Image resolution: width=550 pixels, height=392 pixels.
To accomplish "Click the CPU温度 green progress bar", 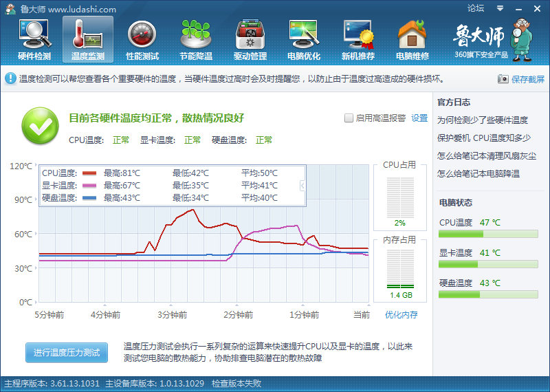I will pyautogui.click(x=488, y=234).
